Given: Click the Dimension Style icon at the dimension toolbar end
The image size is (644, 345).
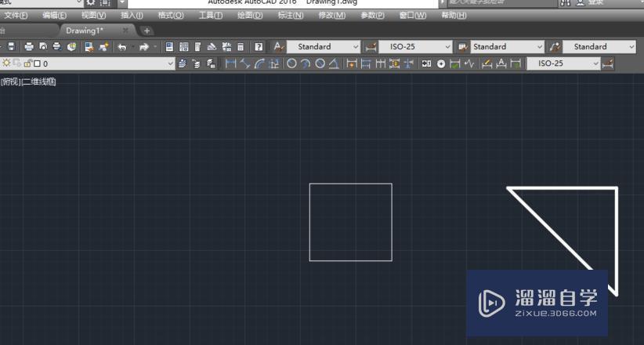Looking at the screenshot, I should pyautogui.click(x=607, y=64).
